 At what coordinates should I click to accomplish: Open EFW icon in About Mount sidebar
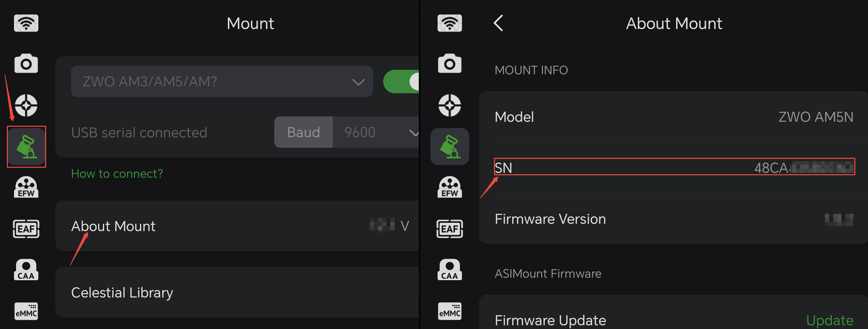click(x=450, y=187)
